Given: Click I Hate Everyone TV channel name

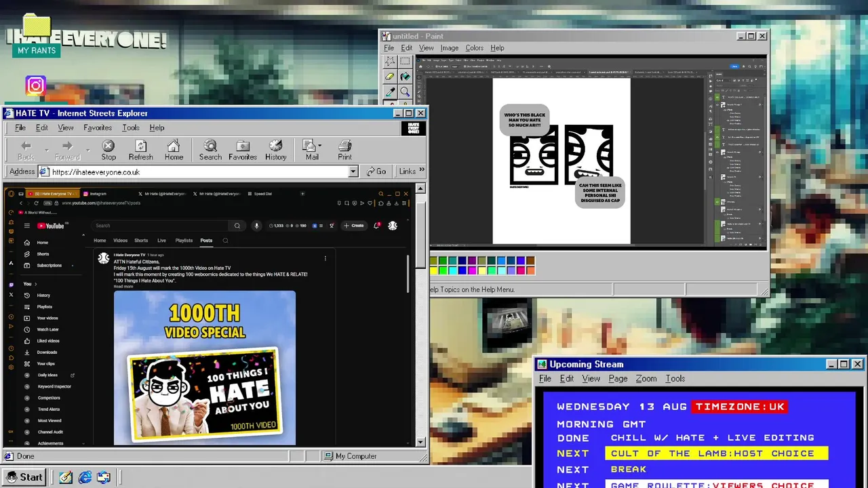Looking at the screenshot, I should [x=129, y=255].
